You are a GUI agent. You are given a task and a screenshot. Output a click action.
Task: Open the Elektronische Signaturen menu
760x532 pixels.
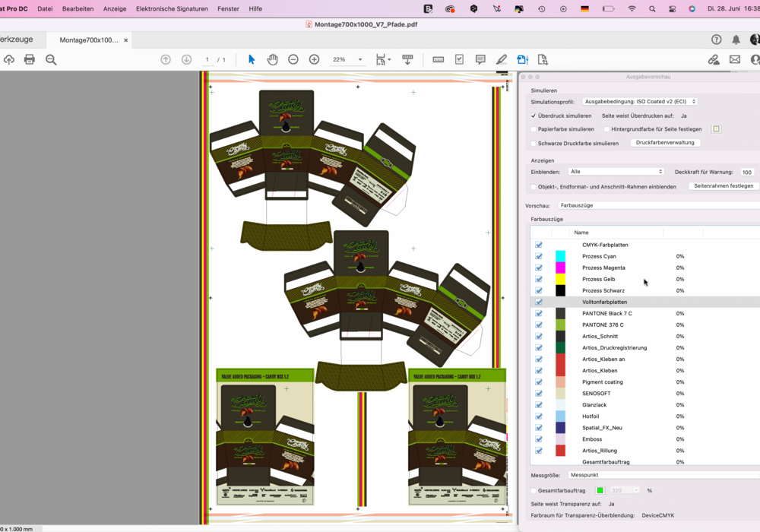coord(172,8)
